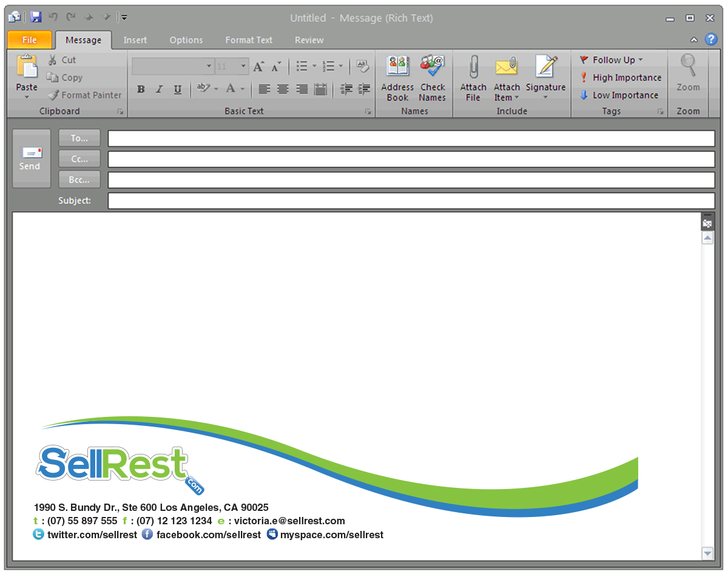Open the font size dropdown

pyautogui.click(x=243, y=66)
